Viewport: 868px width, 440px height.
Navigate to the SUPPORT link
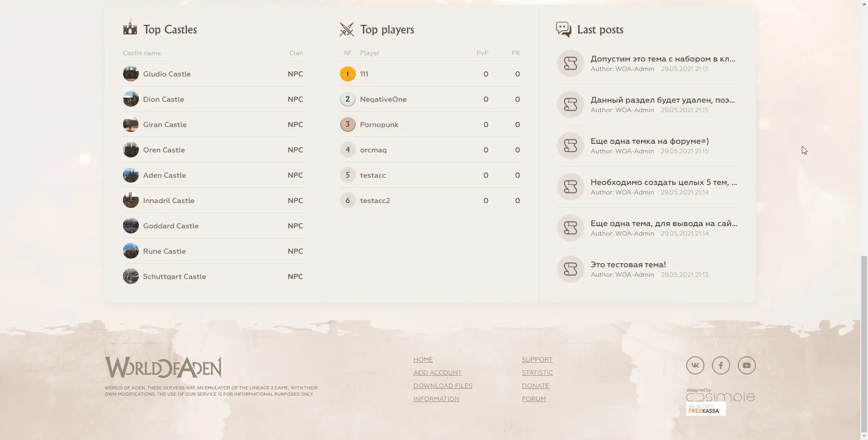click(x=537, y=360)
